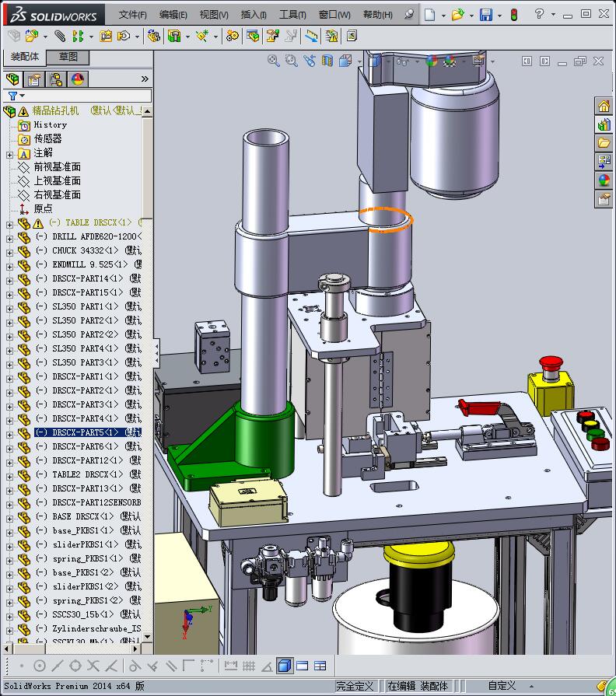Image resolution: width=616 pixels, height=696 pixels.
Task: Toggle the split-left viewport panel icon
Action: [x=527, y=61]
